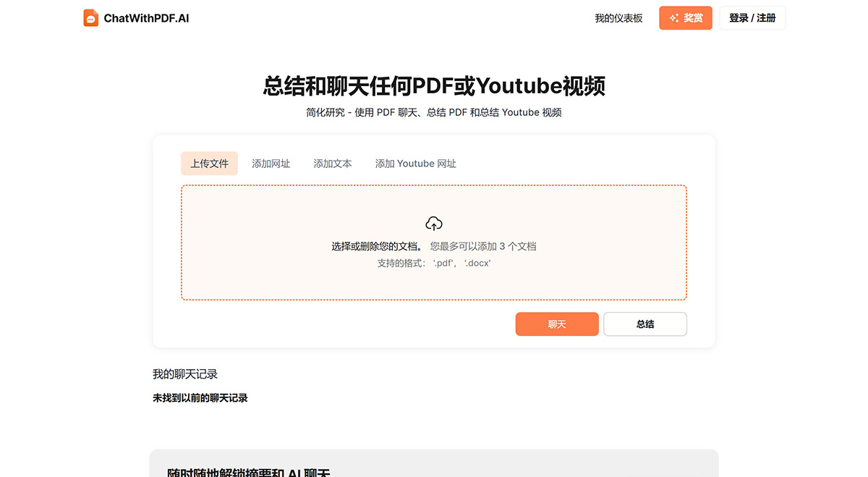Click 聊天 to start chatting
Viewport: 868px width, 477px height.
pos(557,324)
